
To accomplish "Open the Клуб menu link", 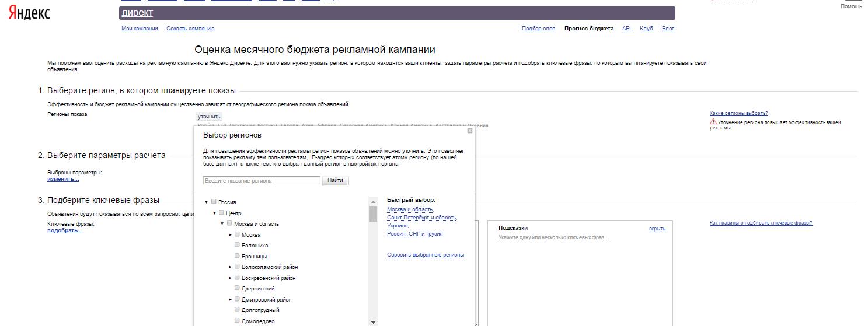I will pyautogui.click(x=646, y=29).
